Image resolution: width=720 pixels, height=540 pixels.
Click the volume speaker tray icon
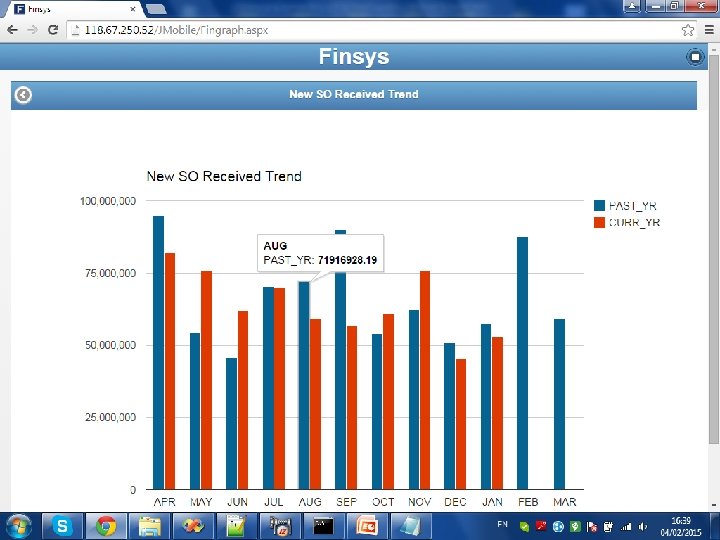(643, 527)
